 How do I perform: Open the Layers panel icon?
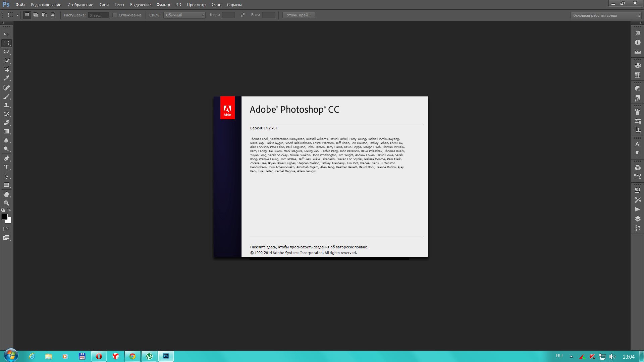pyautogui.click(x=638, y=219)
